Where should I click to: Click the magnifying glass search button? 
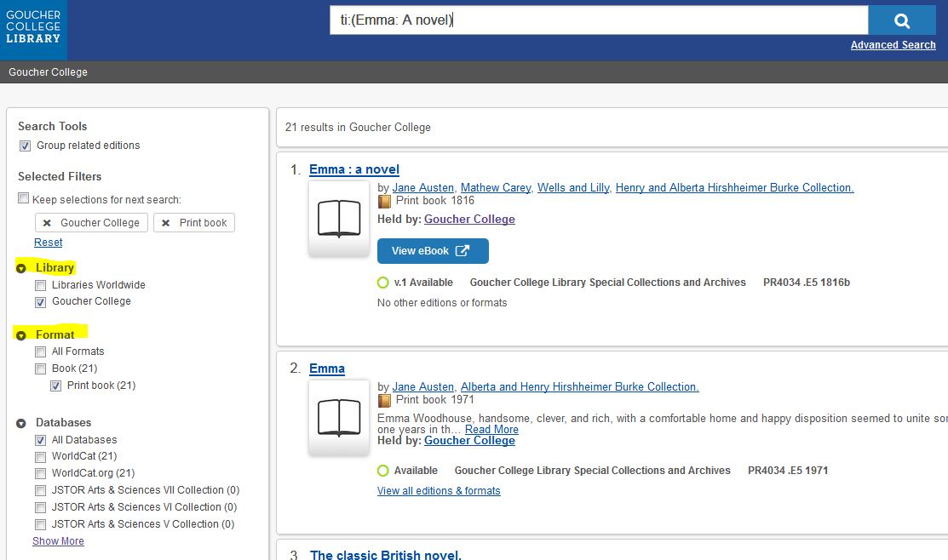point(901,20)
